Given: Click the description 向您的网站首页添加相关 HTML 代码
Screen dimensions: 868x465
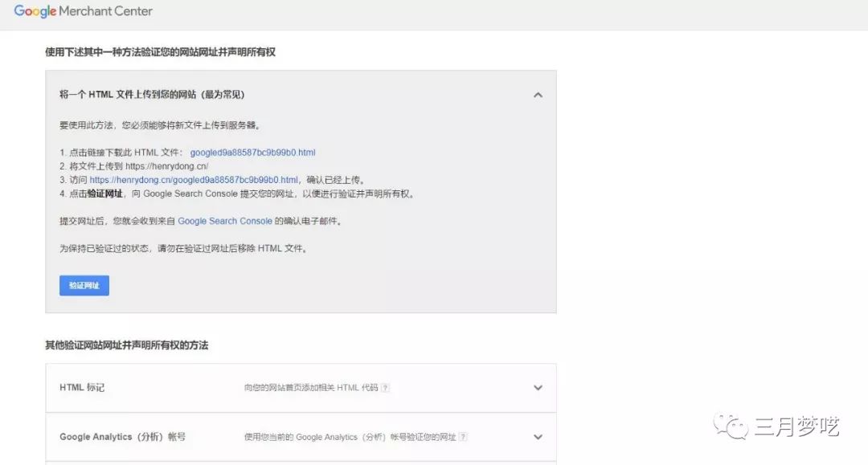Looking at the screenshot, I should pos(311,388).
